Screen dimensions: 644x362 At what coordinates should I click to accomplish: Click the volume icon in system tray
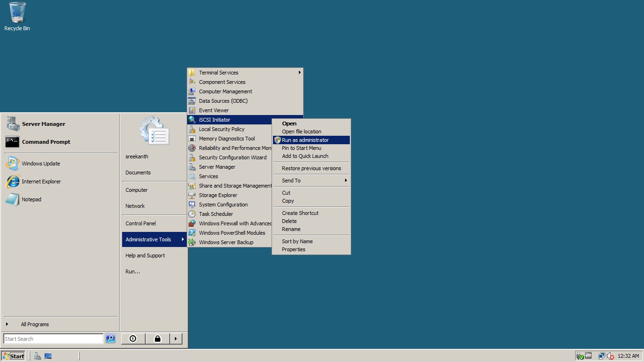[x=610, y=356]
